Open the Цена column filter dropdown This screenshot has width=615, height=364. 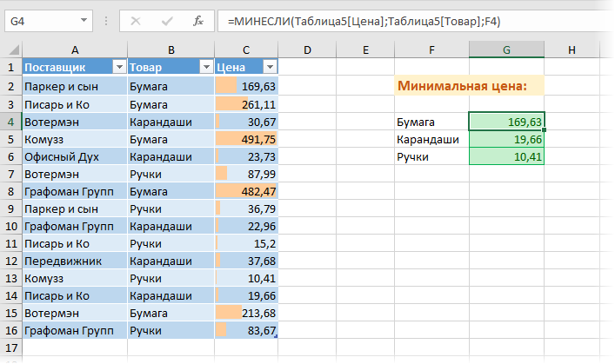coord(270,68)
